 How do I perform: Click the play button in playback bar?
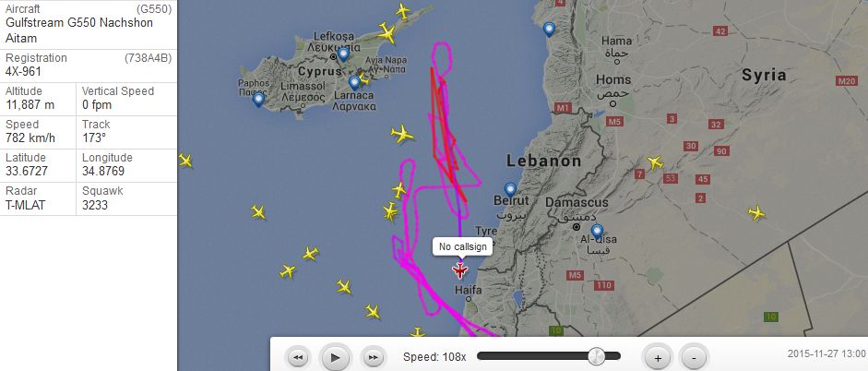(x=335, y=357)
